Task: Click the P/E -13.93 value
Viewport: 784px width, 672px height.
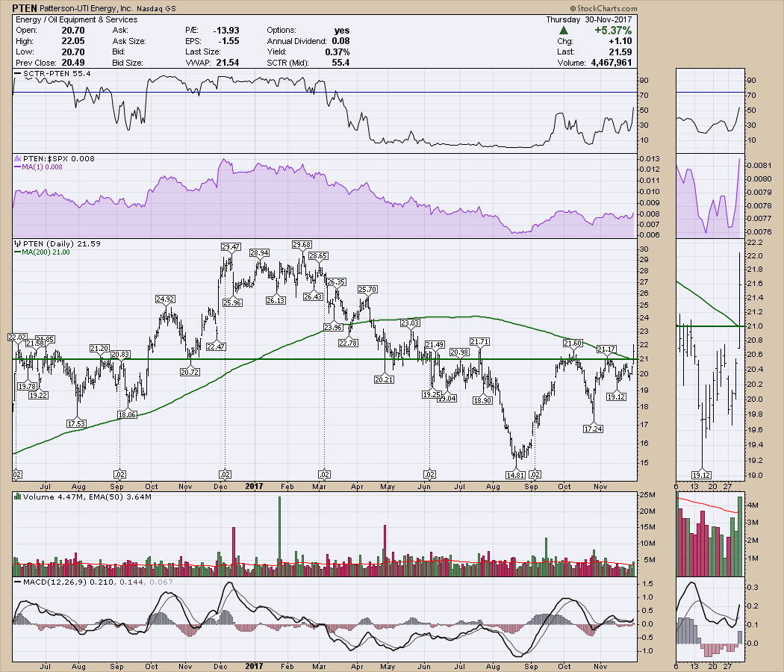Action: tap(226, 31)
